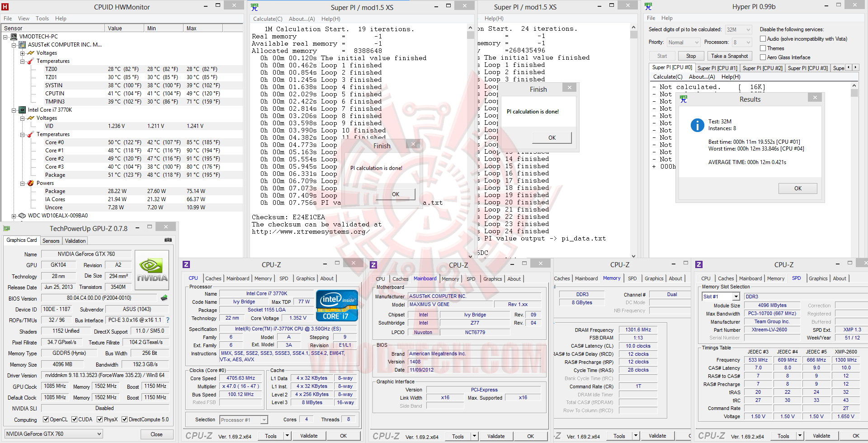Click the vertical scrollbar of the 1M Super PI window
Image resolution: width=868 pixels, height=443 pixels.
tap(470, 141)
